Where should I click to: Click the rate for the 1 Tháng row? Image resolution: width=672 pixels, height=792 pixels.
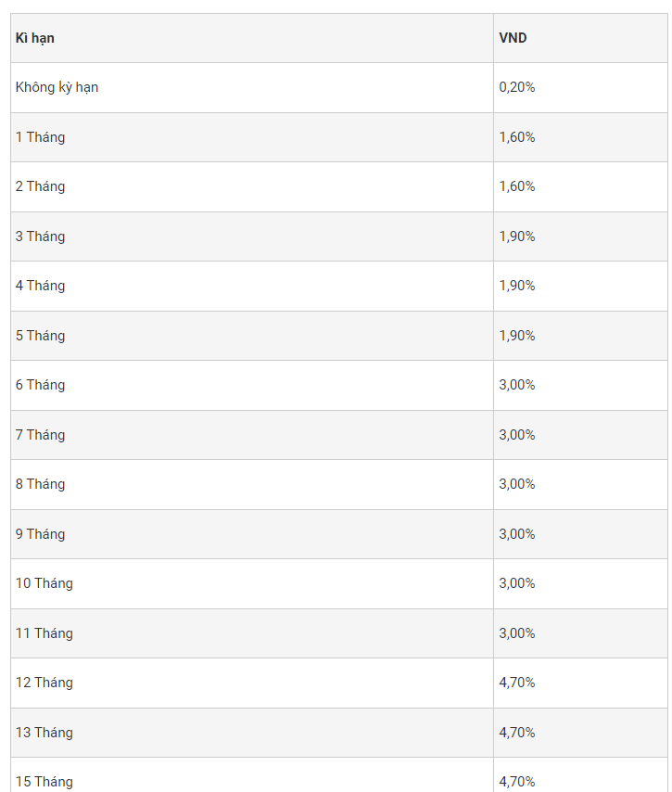click(517, 137)
